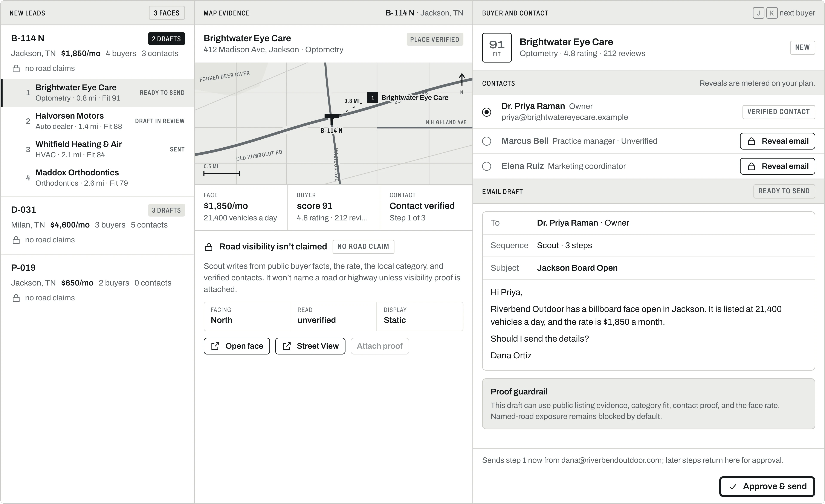
Task: Click the 3 FACES badge
Action: [x=167, y=13]
